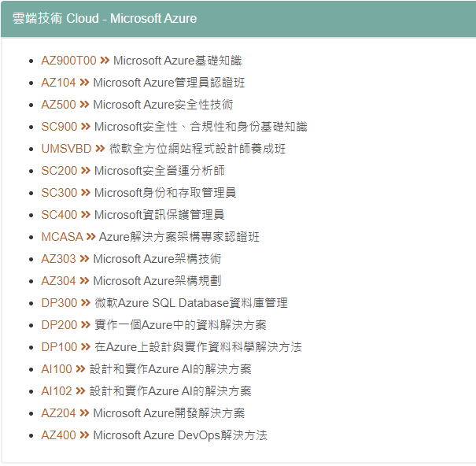
Task: Open AZ400 Azure DevOps解決方法 course link
Action: [x=154, y=435]
